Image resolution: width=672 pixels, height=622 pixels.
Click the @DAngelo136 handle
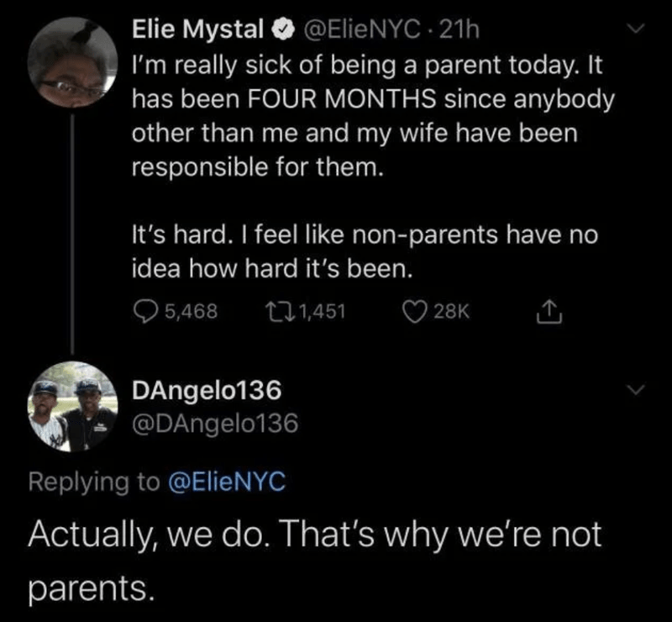215,424
